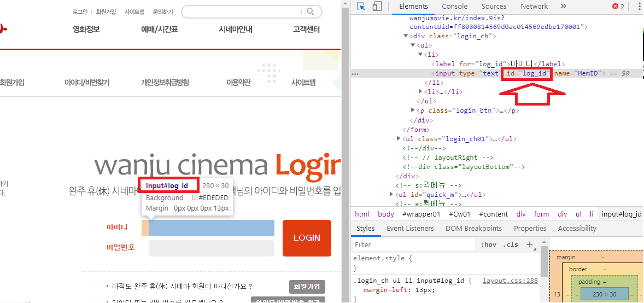The image size is (644, 303).
Task: Click the 사이트맵 submenu link
Action: [x=303, y=82]
